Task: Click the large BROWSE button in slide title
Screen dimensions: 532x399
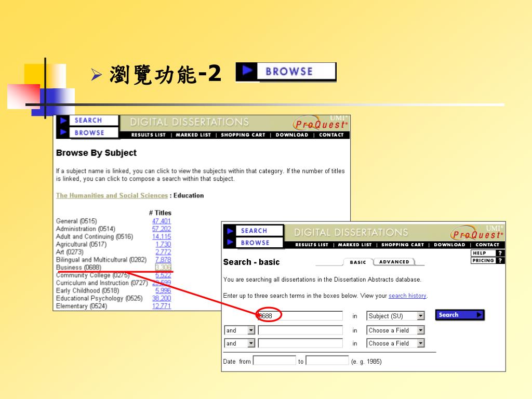Action: coord(286,72)
